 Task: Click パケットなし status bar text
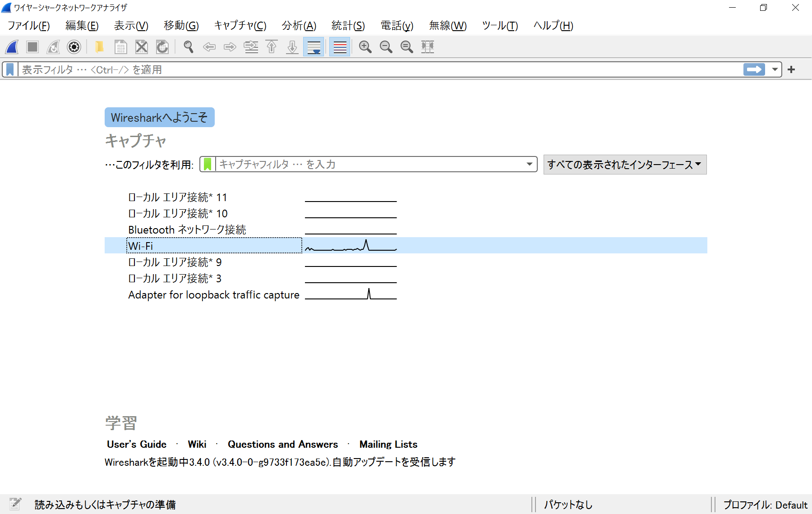point(568,505)
